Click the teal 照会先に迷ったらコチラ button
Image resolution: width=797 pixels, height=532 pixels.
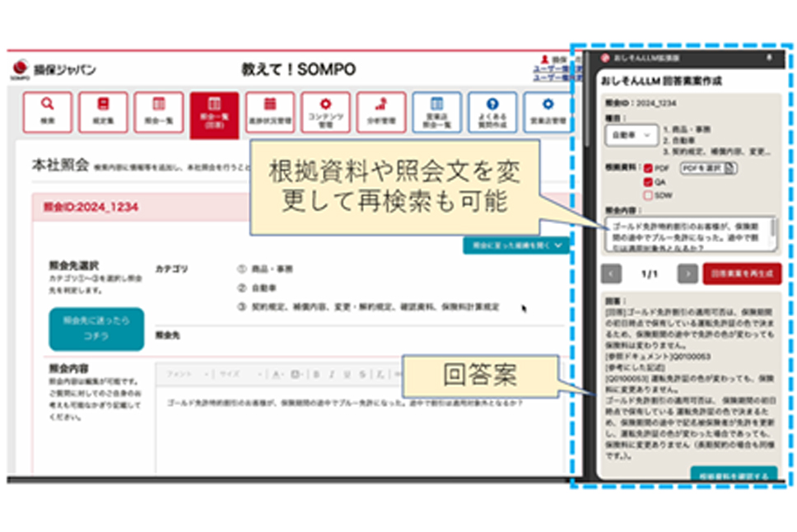(x=96, y=329)
